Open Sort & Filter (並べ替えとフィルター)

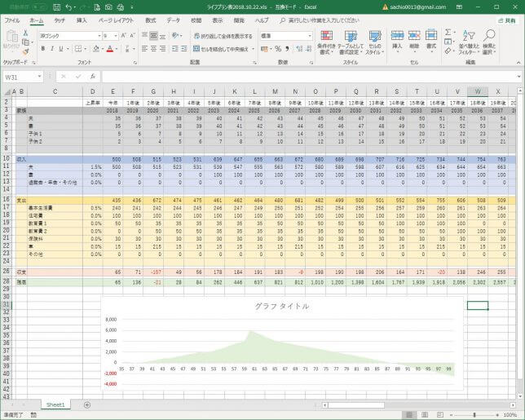tap(468, 41)
